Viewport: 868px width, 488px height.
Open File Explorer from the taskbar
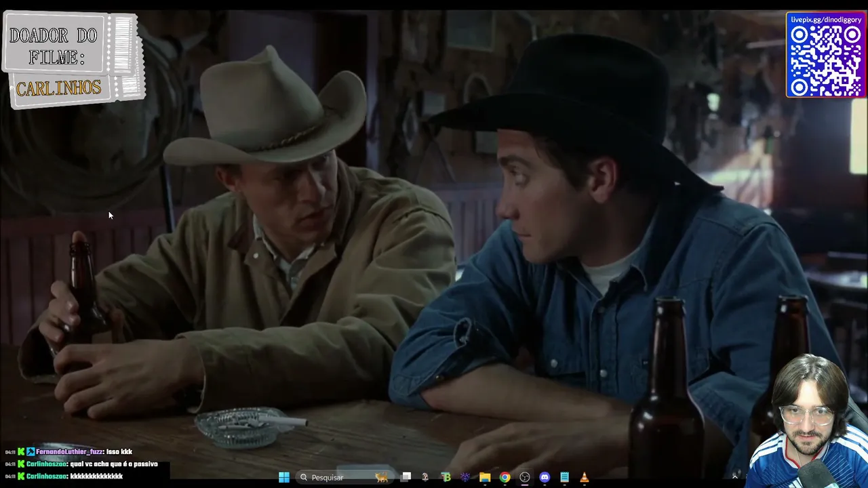click(485, 477)
